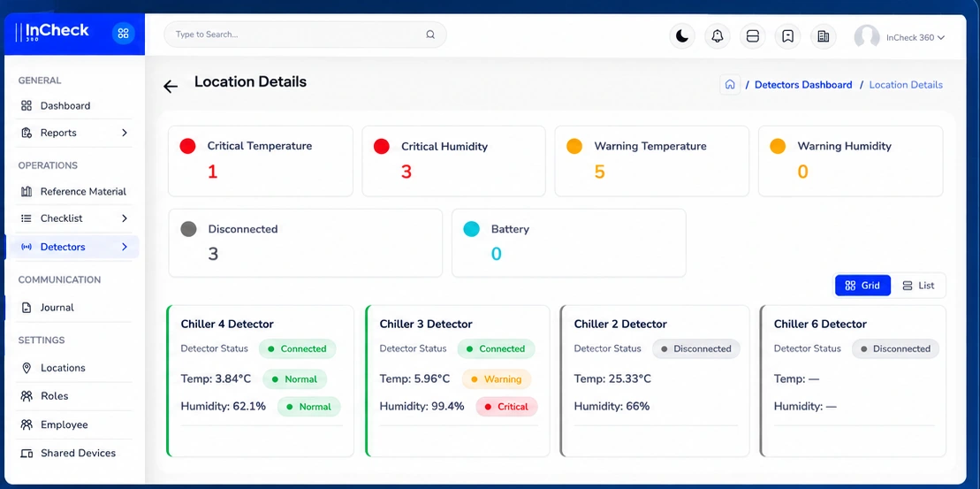Click the home breadcrumb icon
The width and height of the screenshot is (980, 489).
(730, 84)
